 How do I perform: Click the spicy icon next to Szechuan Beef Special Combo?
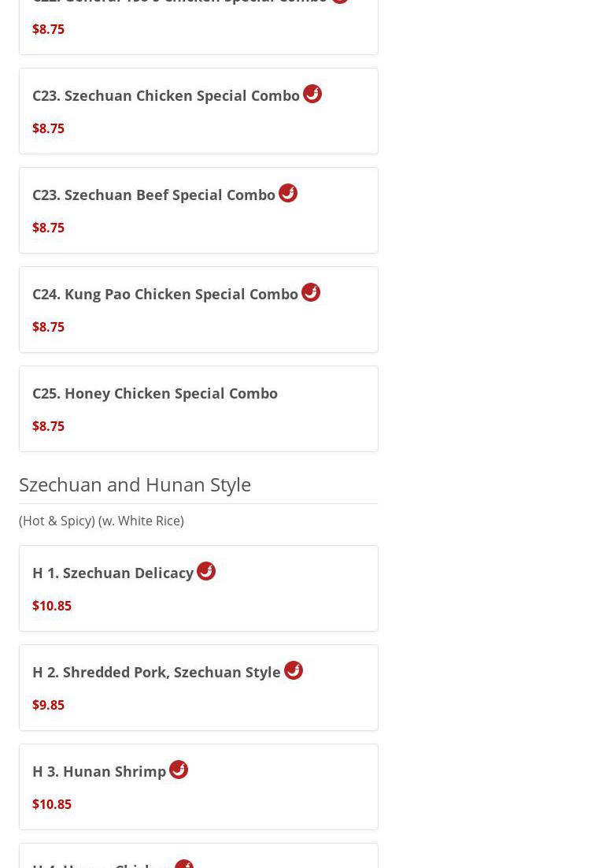click(288, 193)
